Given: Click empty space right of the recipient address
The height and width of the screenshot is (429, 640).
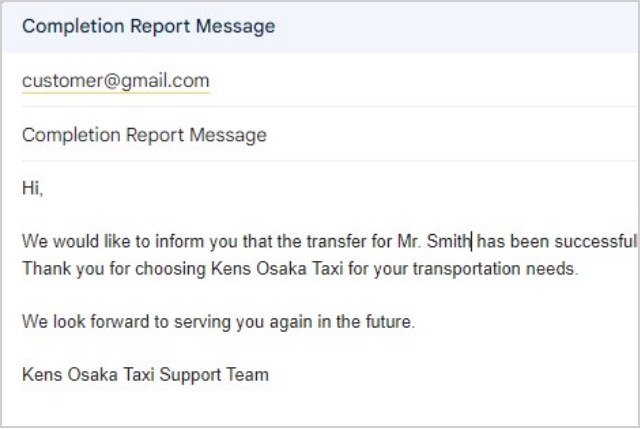Looking at the screenshot, I should pos(420,81).
